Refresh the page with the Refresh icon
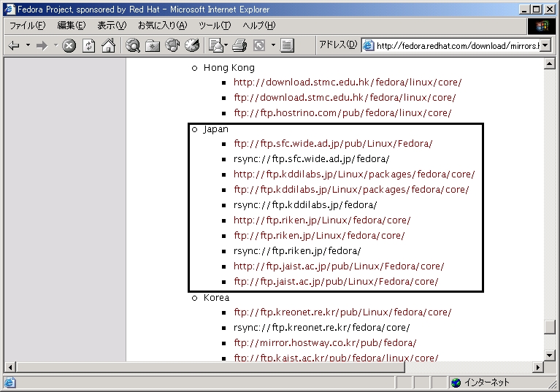This screenshot has height=392, width=560. 88,46
